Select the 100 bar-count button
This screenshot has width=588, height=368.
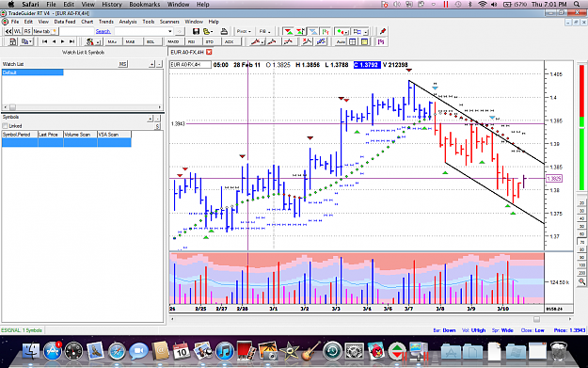581,264
